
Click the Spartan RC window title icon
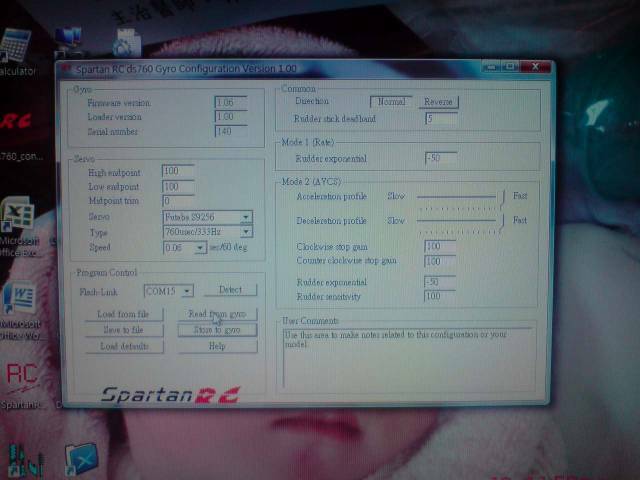[66, 69]
